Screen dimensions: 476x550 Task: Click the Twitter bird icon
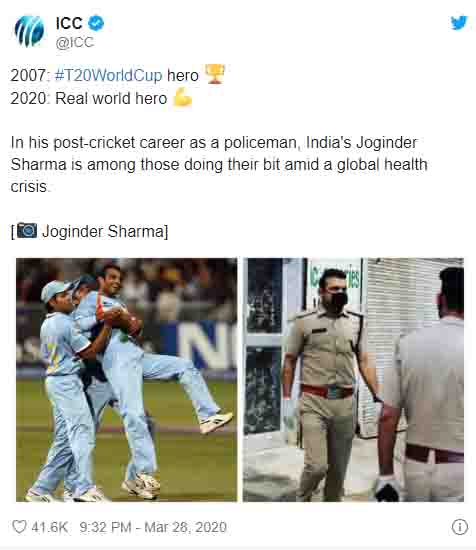pyautogui.click(x=459, y=23)
